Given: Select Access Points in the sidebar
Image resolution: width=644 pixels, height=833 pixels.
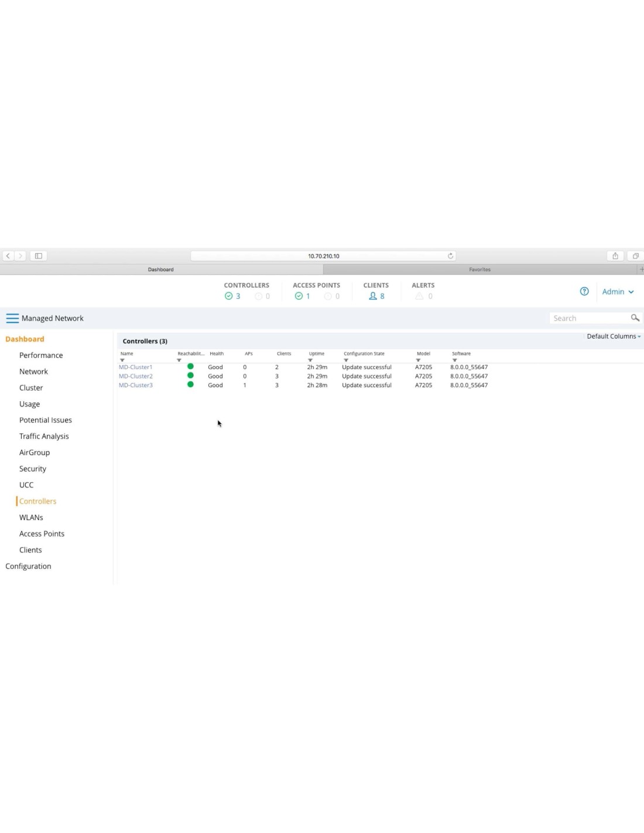Looking at the screenshot, I should [x=42, y=534].
